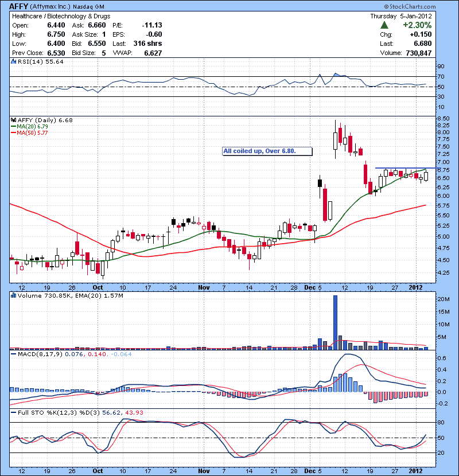Viewport: 459px width, 476px height.
Task: Click the EPS -0.60 value
Action: 154,34
